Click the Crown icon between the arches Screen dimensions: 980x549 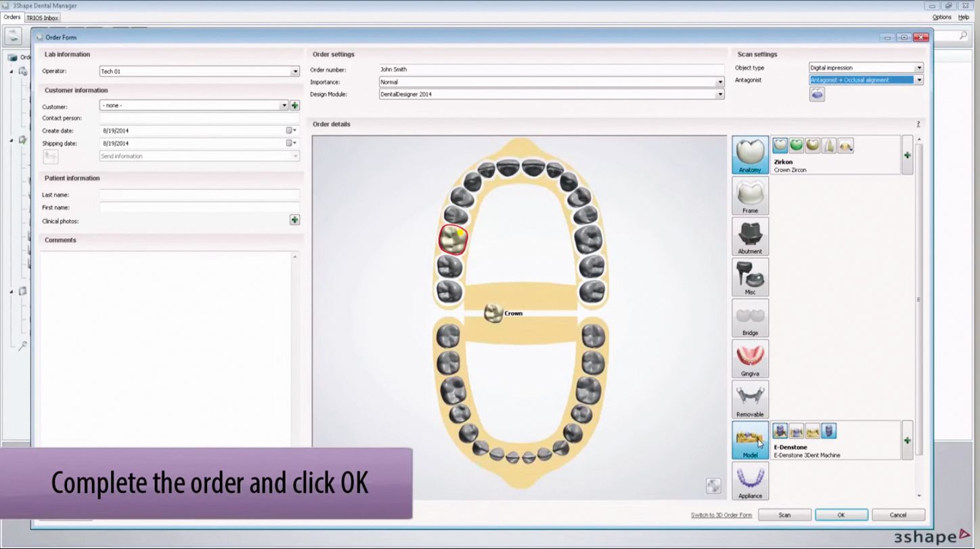point(493,313)
